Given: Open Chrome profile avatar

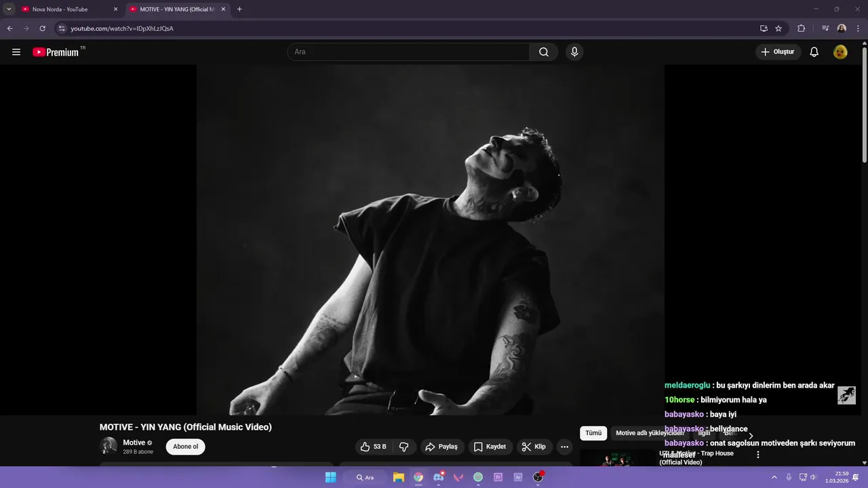Looking at the screenshot, I should click(842, 28).
